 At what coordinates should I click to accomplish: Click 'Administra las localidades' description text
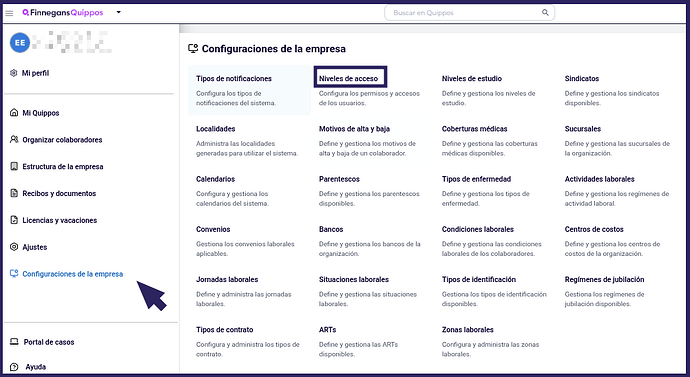tap(247, 148)
